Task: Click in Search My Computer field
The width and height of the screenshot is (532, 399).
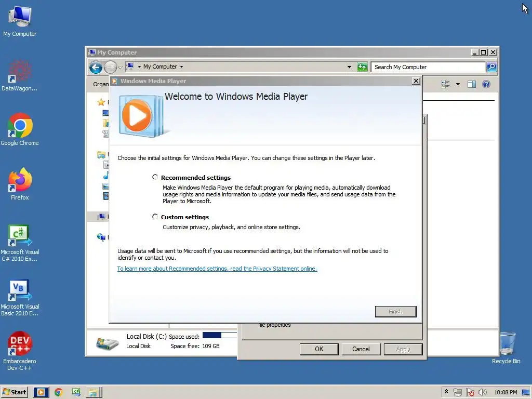Action: coord(428,67)
